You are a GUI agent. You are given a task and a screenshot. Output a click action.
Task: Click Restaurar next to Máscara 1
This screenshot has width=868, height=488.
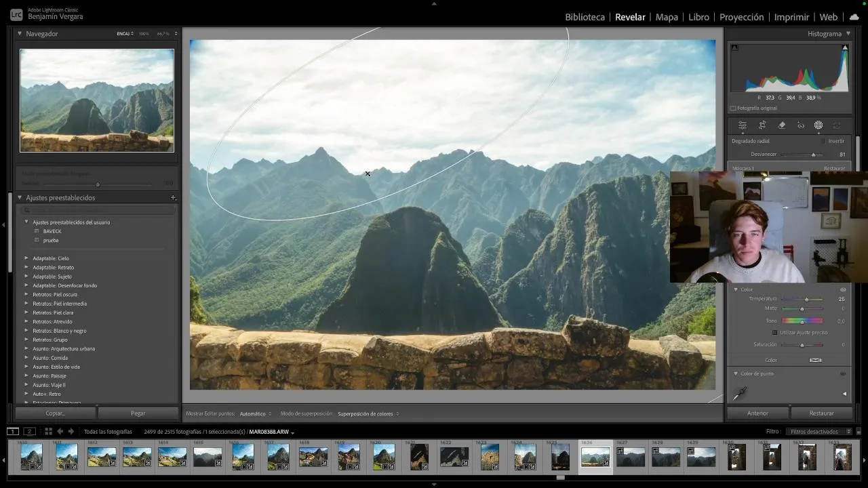click(x=834, y=168)
